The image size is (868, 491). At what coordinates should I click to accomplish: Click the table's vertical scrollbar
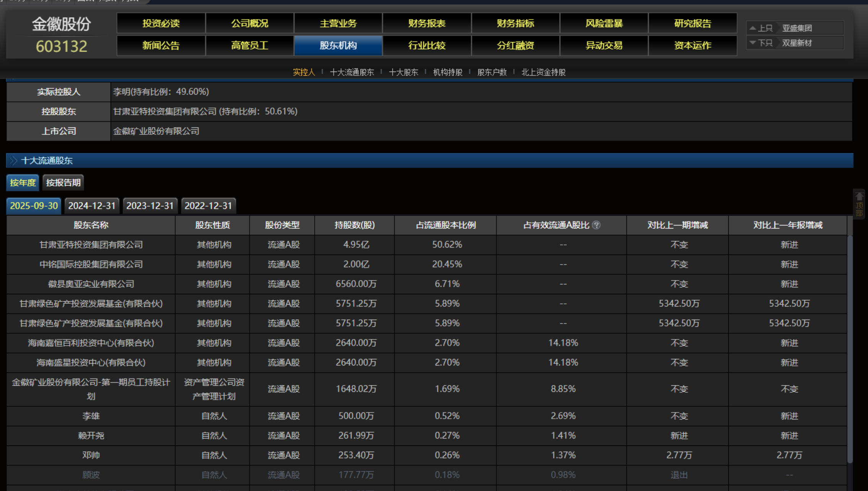(850, 348)
